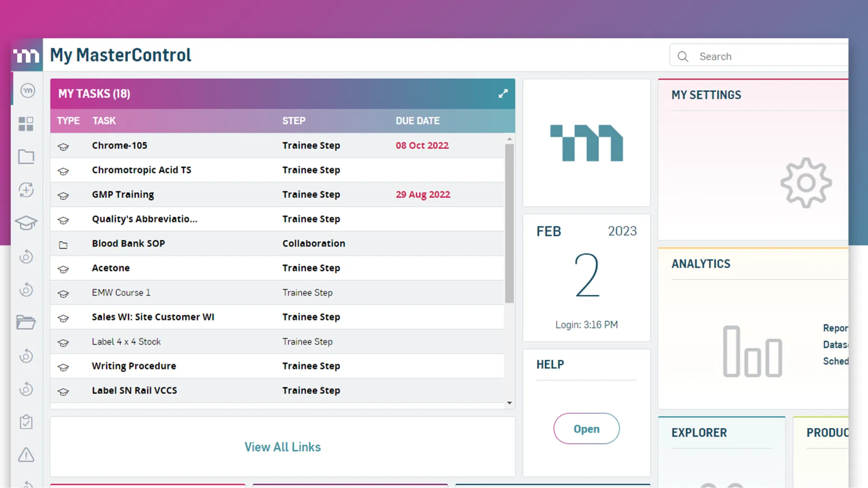The height and width of the screenshot is (488, 868).
Task: Sort tasks by STEP column header
Action: point(294,121)
